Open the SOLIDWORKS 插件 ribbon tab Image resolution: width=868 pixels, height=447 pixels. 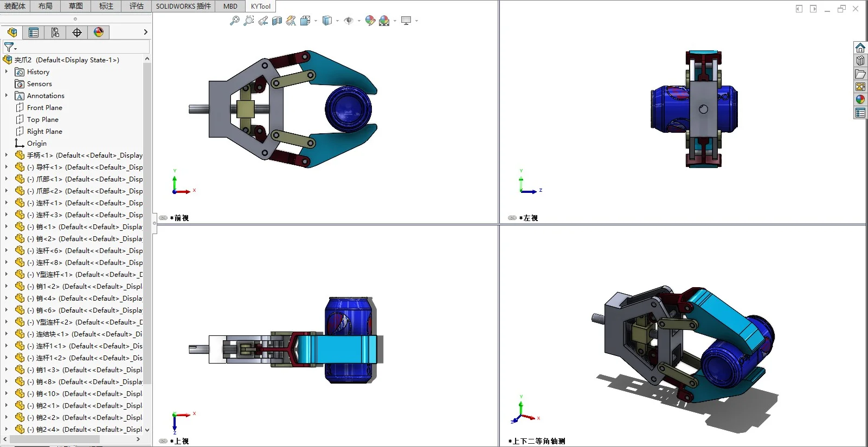coord(184,6)
